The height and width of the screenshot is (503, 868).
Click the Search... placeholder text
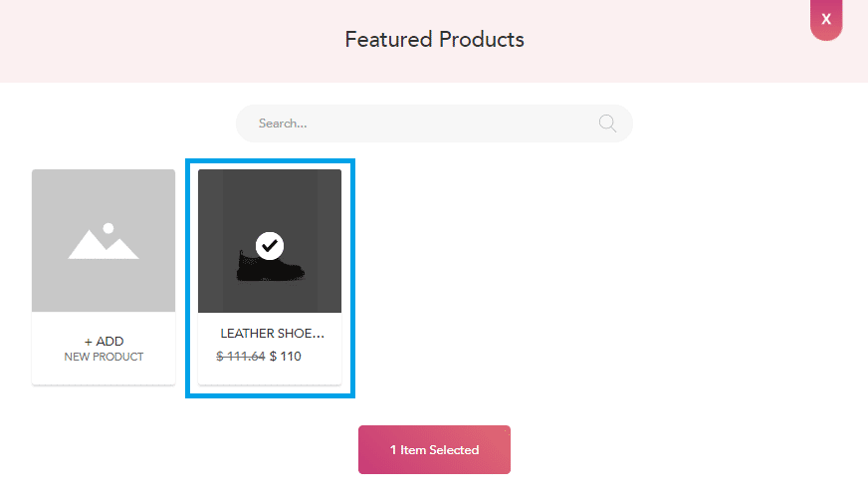[x=283, y=124]
